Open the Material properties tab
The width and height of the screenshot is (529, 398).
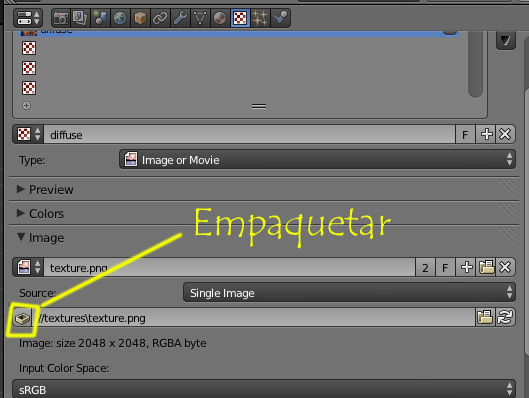[220, 18]
